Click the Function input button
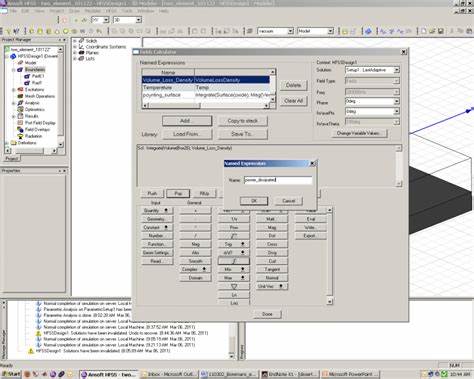The height and width of the screenshot is (379, 474). (157, 244)
